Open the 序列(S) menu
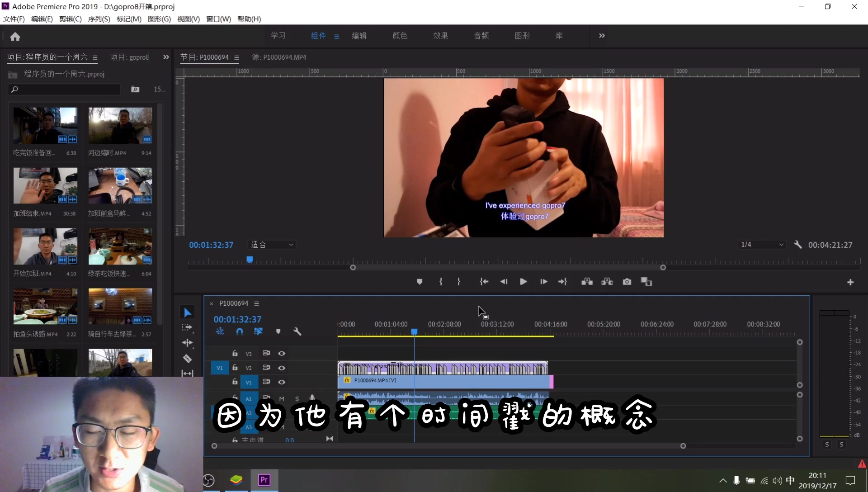Viewport: 868px width, 492px height. [99, 19]
